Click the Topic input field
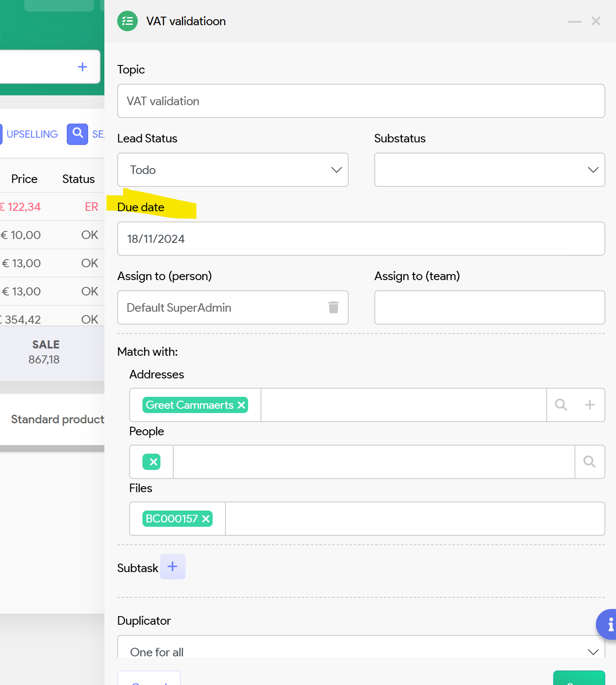This screenshot has height=685, width=616. 361,101
